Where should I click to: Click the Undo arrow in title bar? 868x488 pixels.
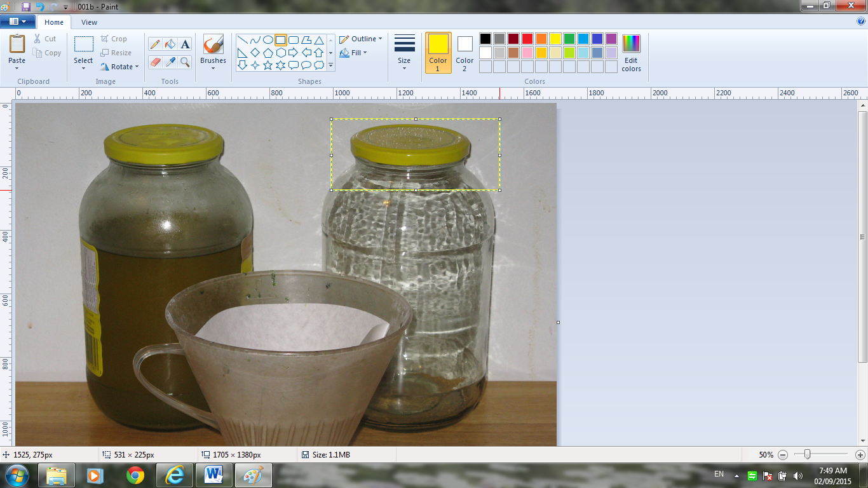[x=40, y=6]
